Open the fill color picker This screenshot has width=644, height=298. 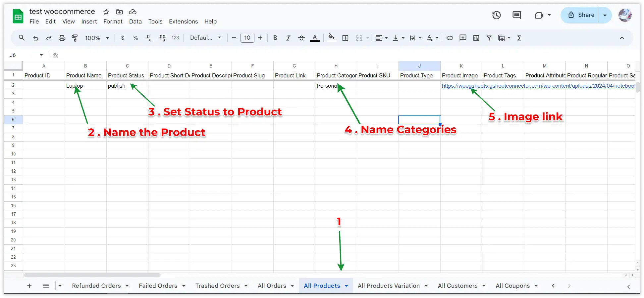(x=331, y=37)
